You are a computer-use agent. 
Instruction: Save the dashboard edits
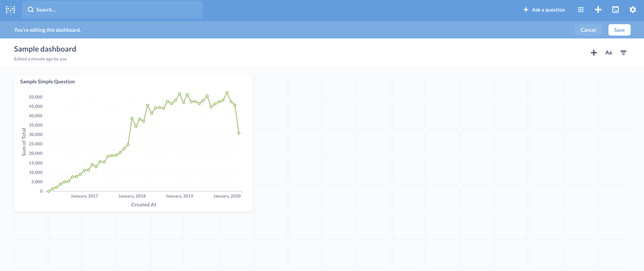click(619, 30)
